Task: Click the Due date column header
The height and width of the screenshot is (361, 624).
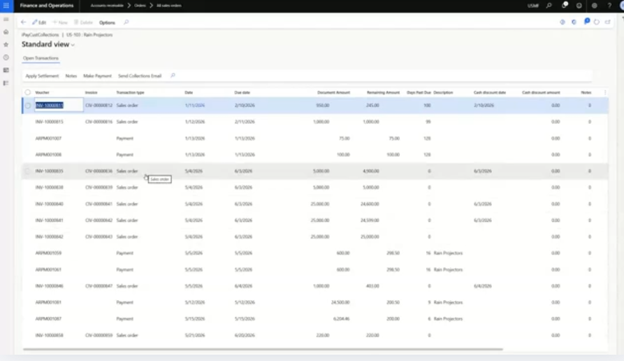Action: pos(242,92)
